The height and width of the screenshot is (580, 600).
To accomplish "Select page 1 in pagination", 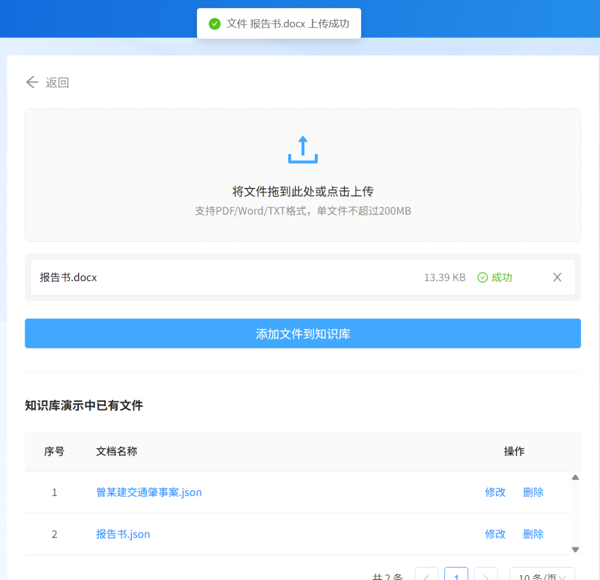I will coord(456,575).
